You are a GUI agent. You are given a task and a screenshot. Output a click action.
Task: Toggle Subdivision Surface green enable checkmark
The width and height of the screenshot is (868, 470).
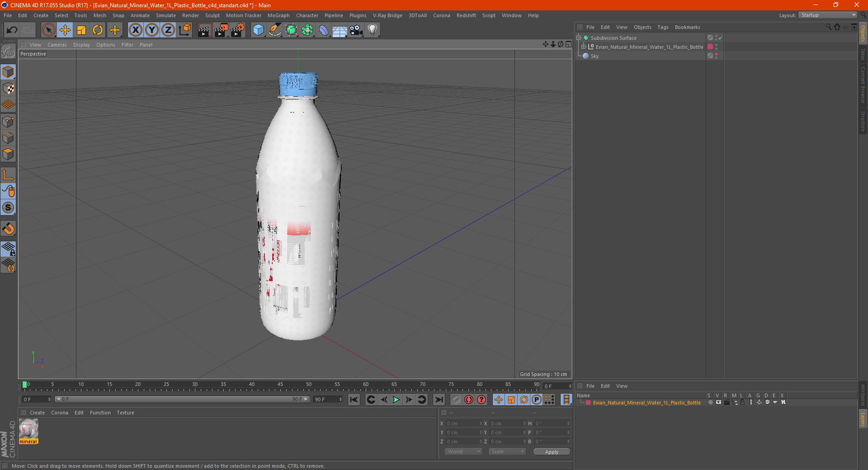pyautogui.click(x=720, y=38)
